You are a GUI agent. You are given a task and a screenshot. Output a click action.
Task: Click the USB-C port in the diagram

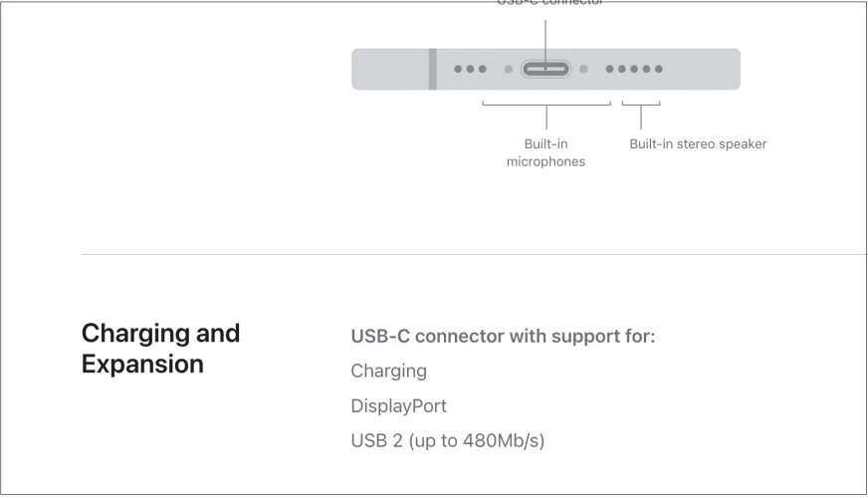(545, 70)
